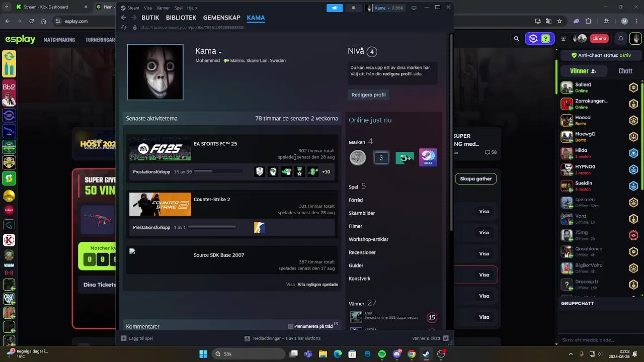Switch to the BUTIK tab
This screenshot has width=644, height=362.
coord(150,18)
